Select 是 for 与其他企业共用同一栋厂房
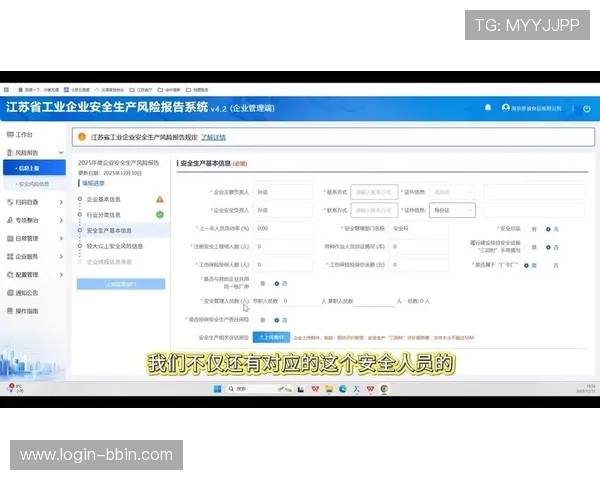Viewport: 600px width, 480px height. click(x=255, y=284)
